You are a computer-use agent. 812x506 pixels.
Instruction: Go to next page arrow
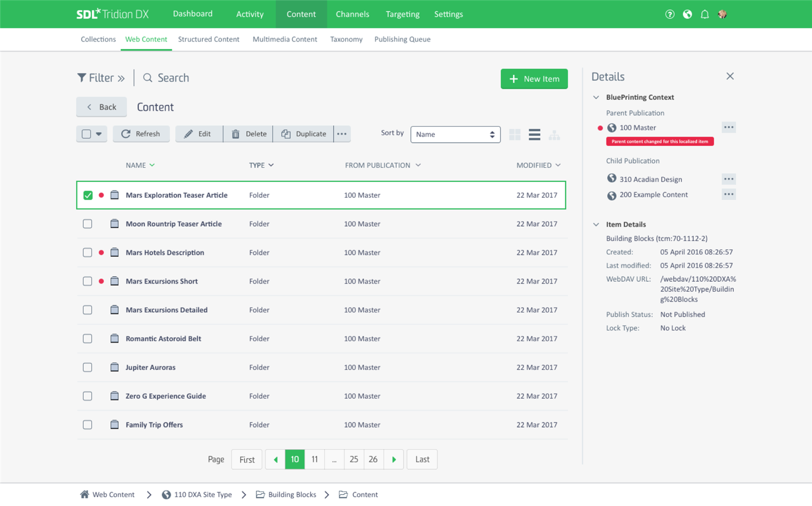coord(394,459)
